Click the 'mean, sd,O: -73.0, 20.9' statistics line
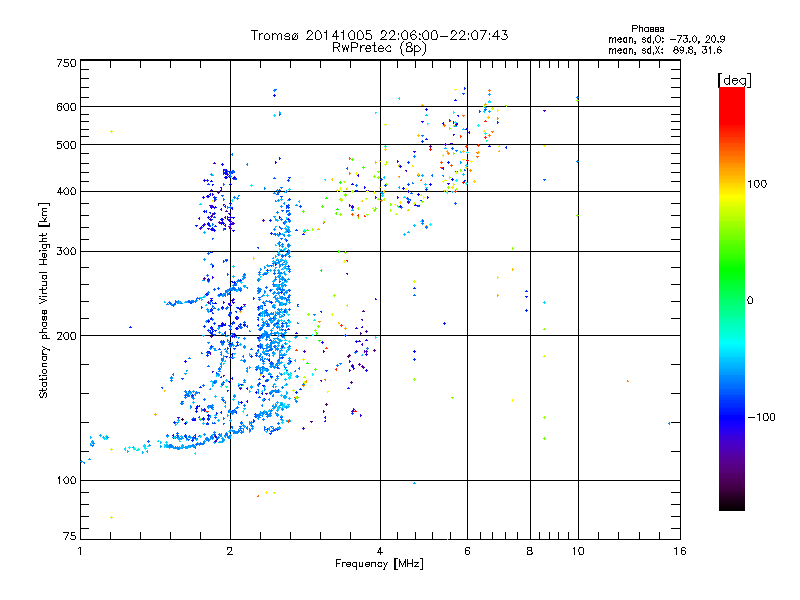 [x=666, y=39]
